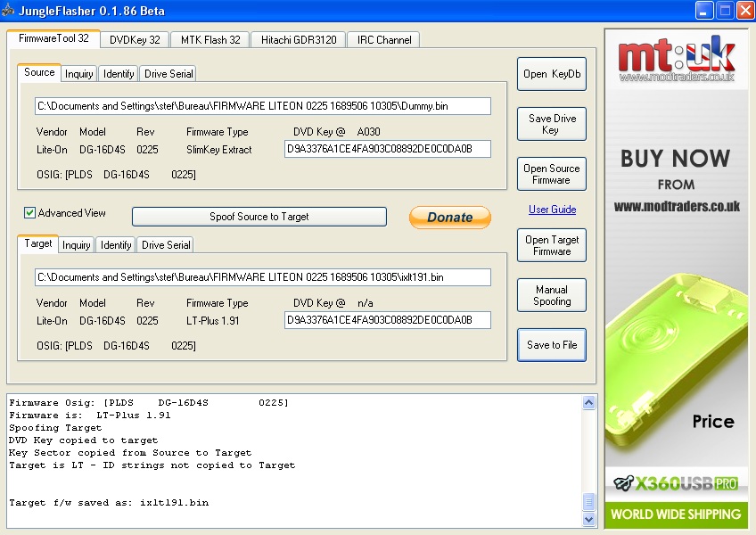Click Open Source Firmware button
Viewport: 756px width, 535px height.
[552, 174]
